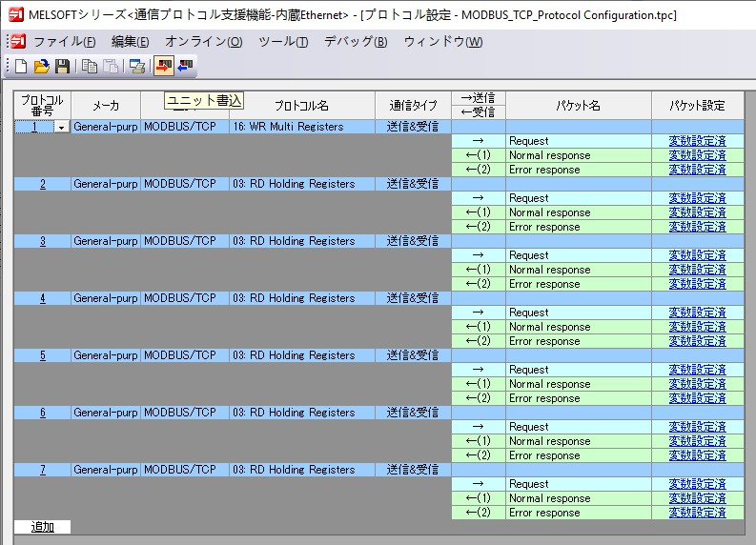The height and width of the screenshot is (545, 756).
Task: Click the パケット設定 column header
Action: click(x=697, y=106)
